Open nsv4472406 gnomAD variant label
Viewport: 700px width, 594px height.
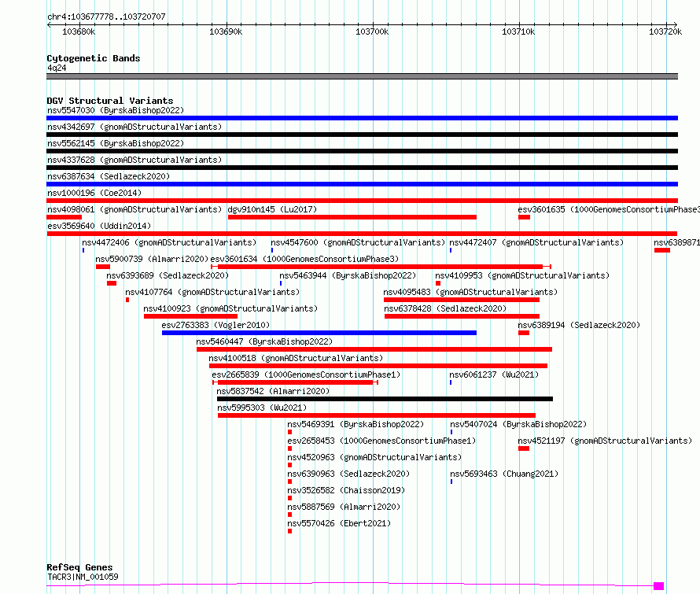click(x=169, y=242)
